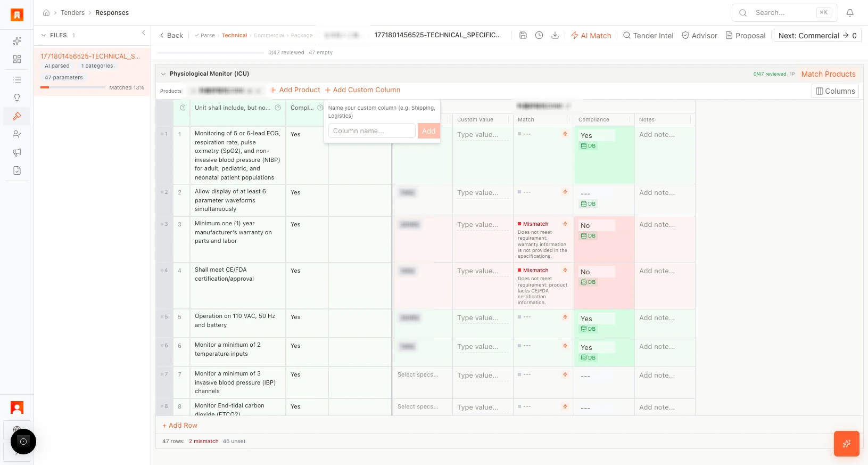This screenshot has height=465, width=868.
Task: Click Add Product
Action: click(295, 90)
